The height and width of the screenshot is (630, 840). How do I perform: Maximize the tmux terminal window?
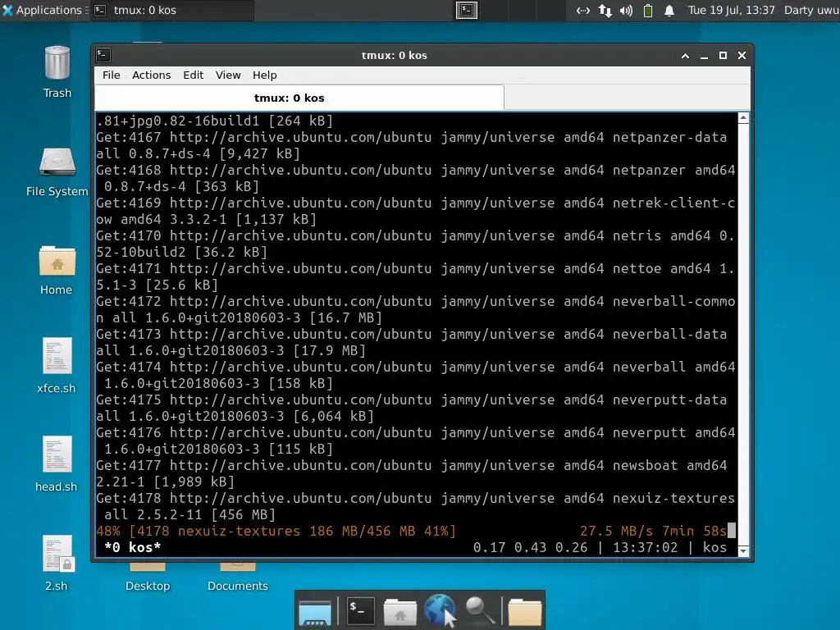723,55
